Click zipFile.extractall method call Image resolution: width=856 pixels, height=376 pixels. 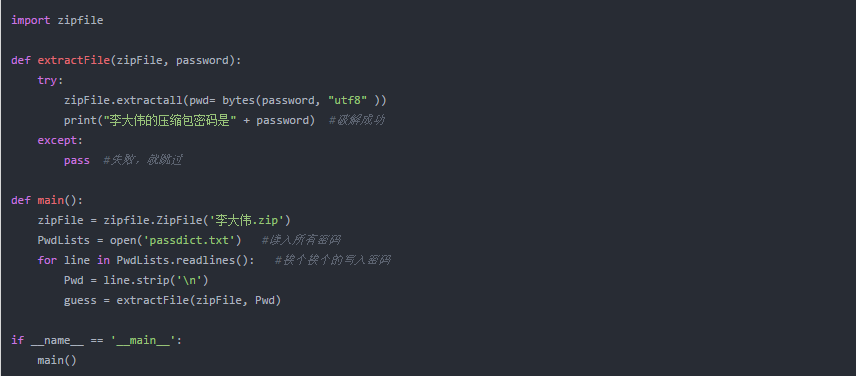123,100
